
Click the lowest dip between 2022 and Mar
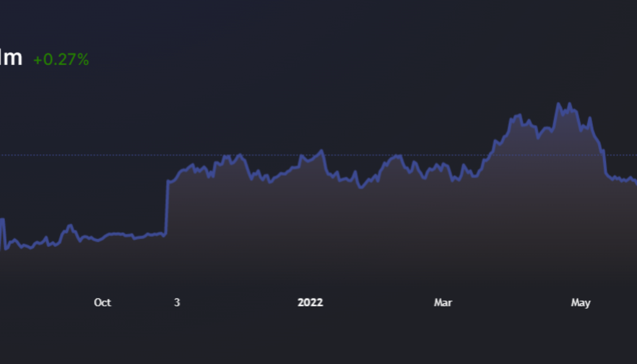pyautogui.click(x=361, y=187)
